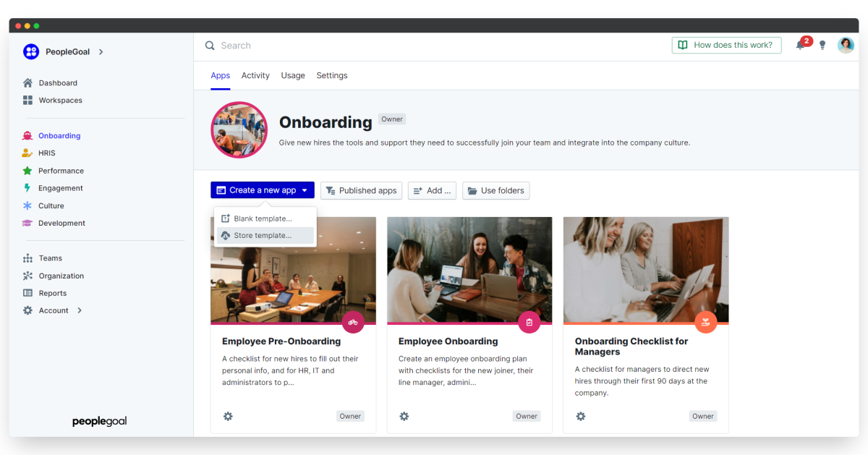The width and height of the screenshot is (868, 455).
Task: Click the Owner badge beside Onboarding heading
Action: [x=392, y=119]
